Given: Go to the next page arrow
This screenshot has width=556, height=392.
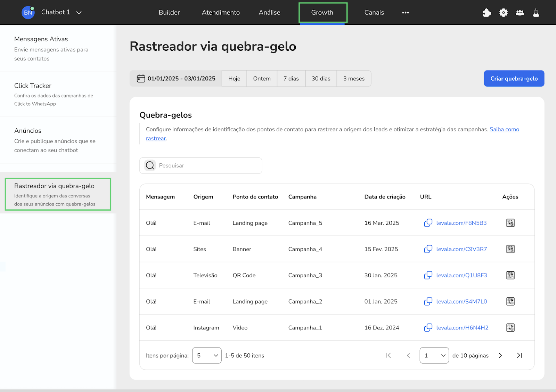Looking at the screenshot, I should pyautogui.click(x=500, y=356).
